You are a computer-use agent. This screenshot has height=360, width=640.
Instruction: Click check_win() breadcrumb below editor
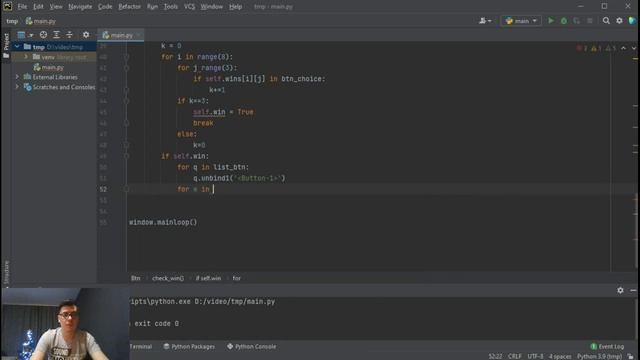tap(168, 278)
